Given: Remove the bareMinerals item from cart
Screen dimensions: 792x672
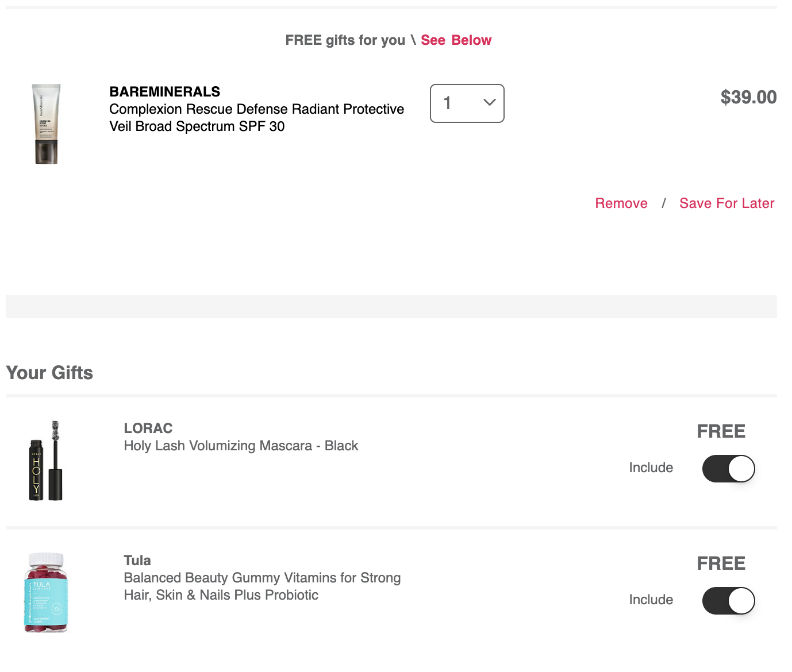Looking at the screenshot, I should coord(621,203).
